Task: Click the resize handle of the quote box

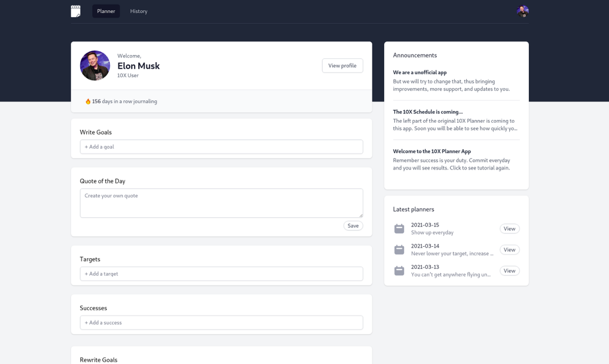Action: pyautogui.click(x=361, y=216)
